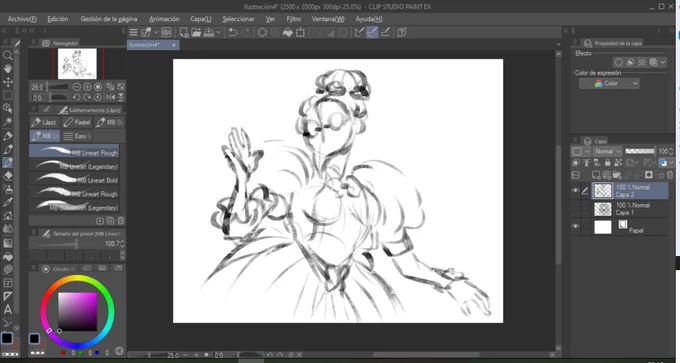Open the Animación menu
The width and height of the screenshot is (680, 363).
pyautogui.click(x=164, y=19)
